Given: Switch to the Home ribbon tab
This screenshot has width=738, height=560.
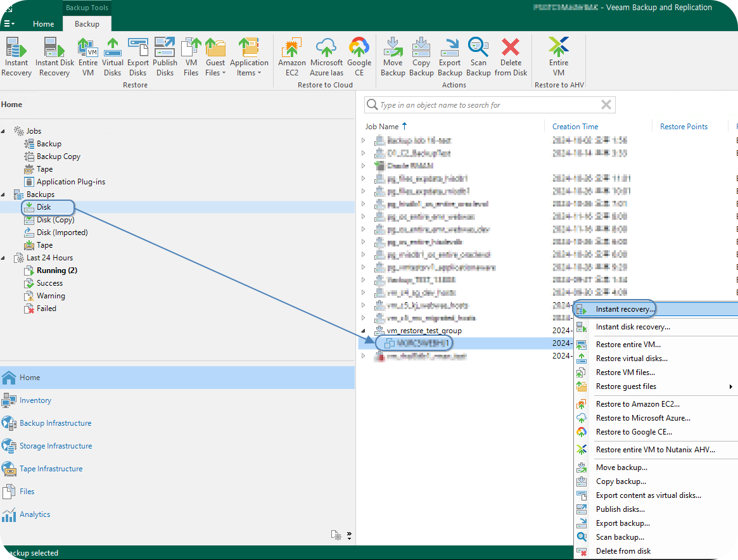Looking at the screenshot, I should point(44,24).
